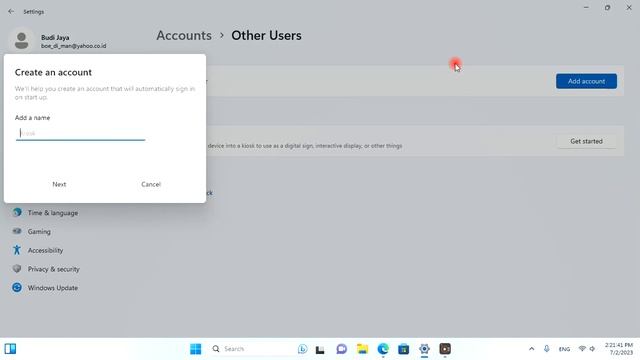Go back with the Settings back arrow
This screenshot has height=360, width=640.
(x=11, y=11)
